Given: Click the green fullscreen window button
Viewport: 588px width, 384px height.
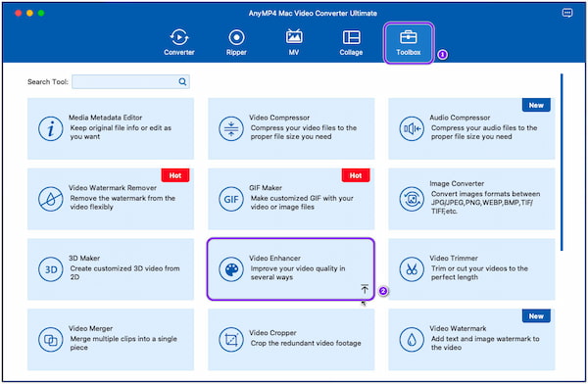Looking at the screenshot, I should 41,13.
